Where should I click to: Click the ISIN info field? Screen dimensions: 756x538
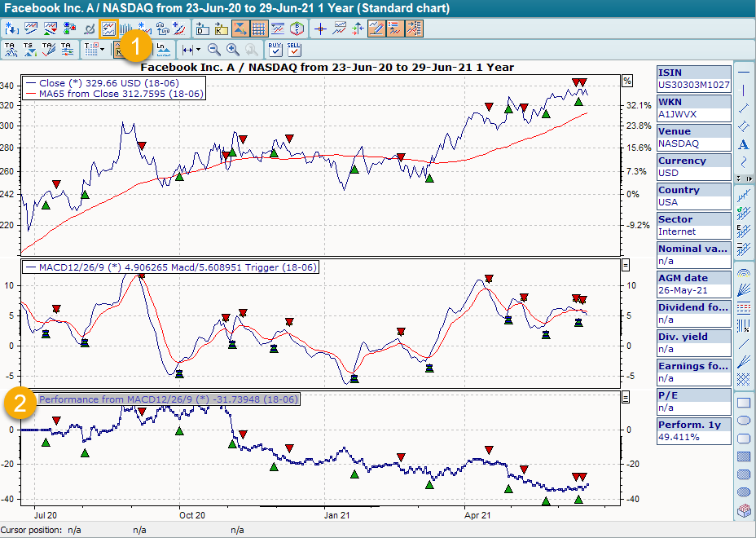(694, 78)
